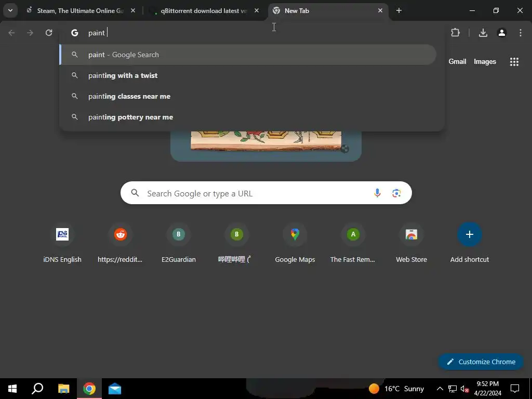Screen dimensions: 532x399
Task: Choose the 'painting pottery near me' suggestion
Action: pyautogui.click(x=248, y=117)
